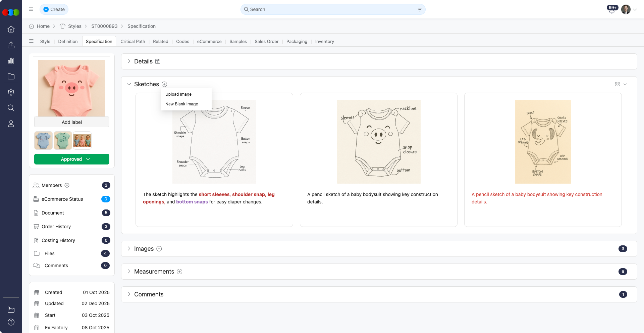
Task: Open the Search icon in sidebar
Action: [11, 108]
